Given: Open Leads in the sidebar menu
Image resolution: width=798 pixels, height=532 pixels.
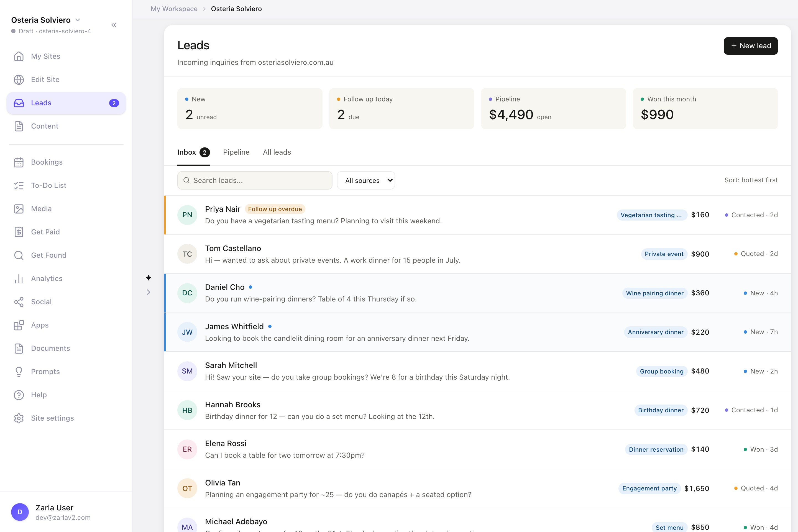Looking at the screenshot, I should (66, 103).
